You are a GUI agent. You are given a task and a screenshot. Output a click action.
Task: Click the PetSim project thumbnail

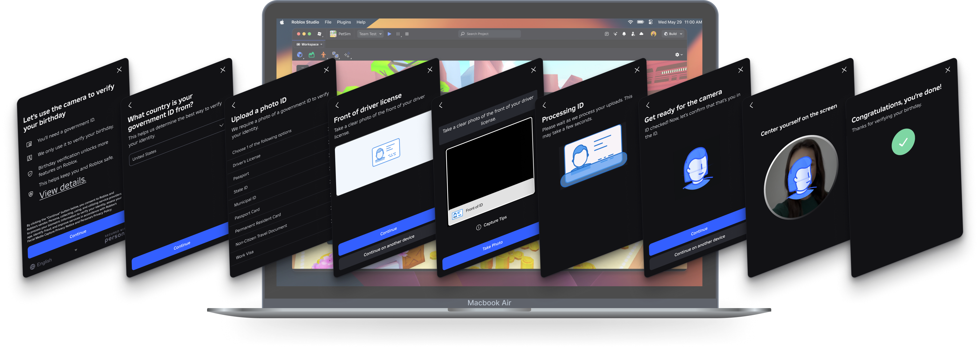click(x=333, y=34)
